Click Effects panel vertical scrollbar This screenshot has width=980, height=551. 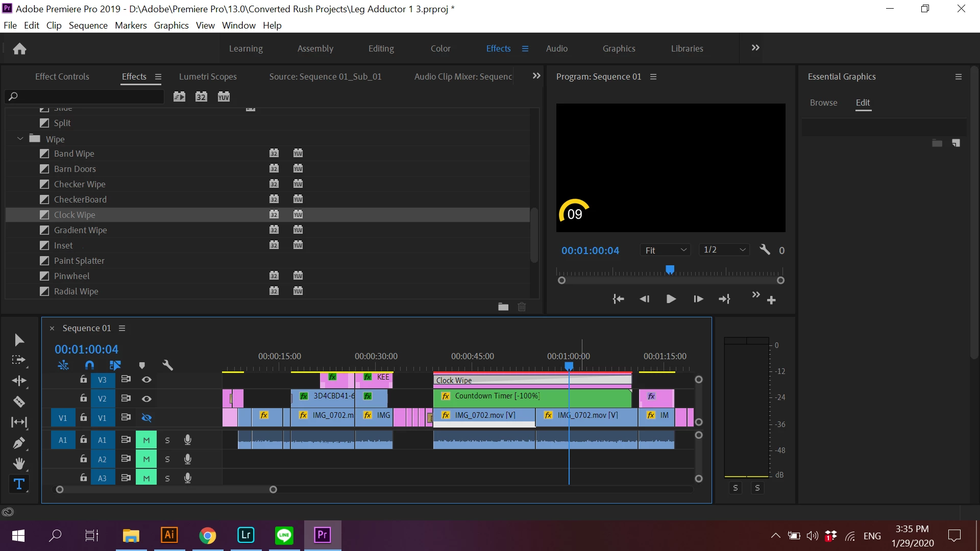534,235
